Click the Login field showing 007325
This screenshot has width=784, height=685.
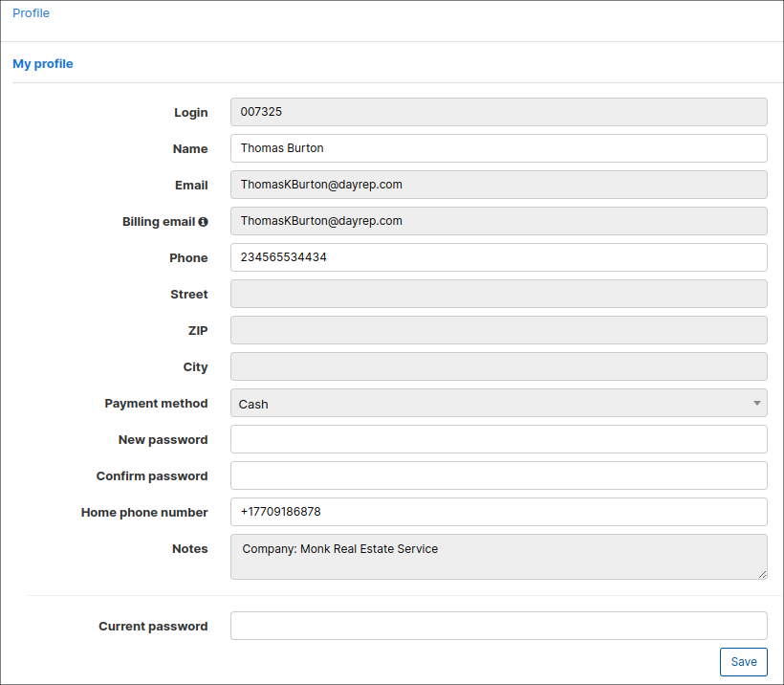pyautogui.click(x=497, y=112)
